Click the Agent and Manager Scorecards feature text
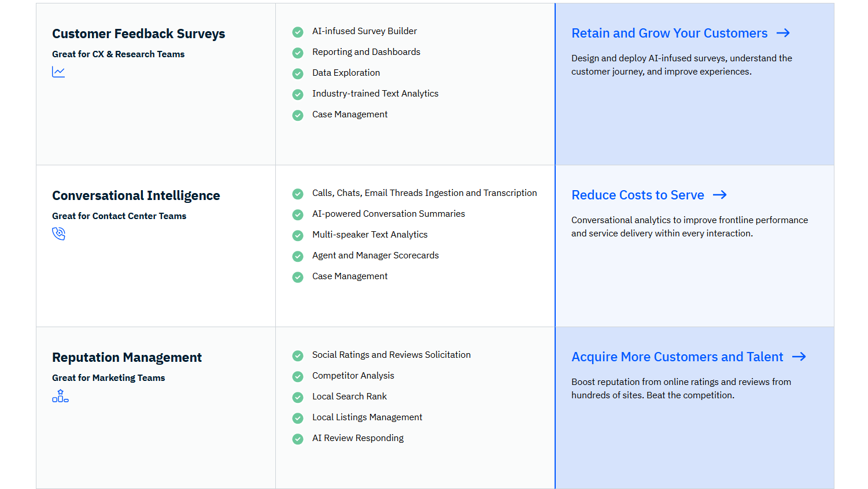 point(375,255)
